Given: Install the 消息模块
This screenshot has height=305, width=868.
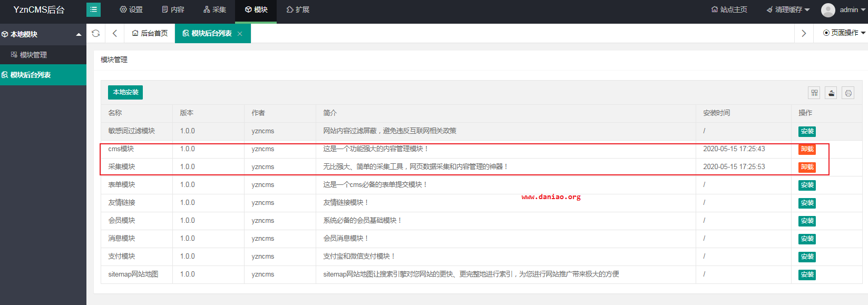Looking at the screenshot, I should tap(807, 239).
